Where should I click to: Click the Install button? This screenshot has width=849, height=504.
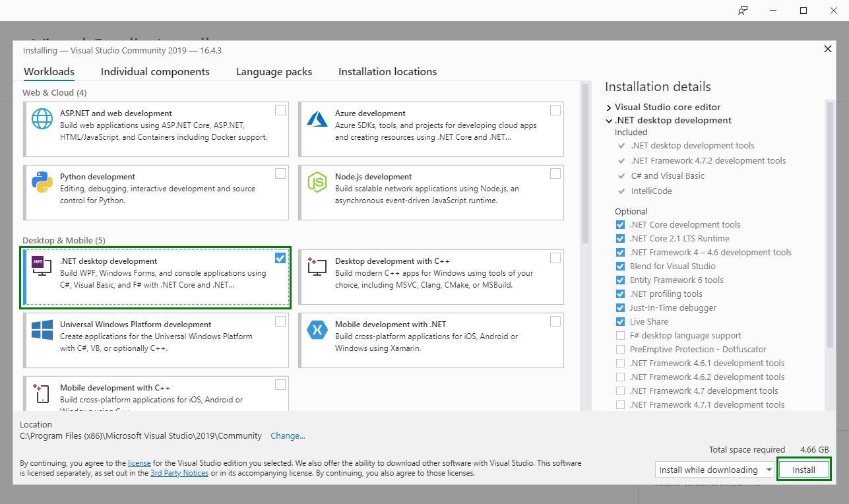pyautogui.click(x=803, y=470)
